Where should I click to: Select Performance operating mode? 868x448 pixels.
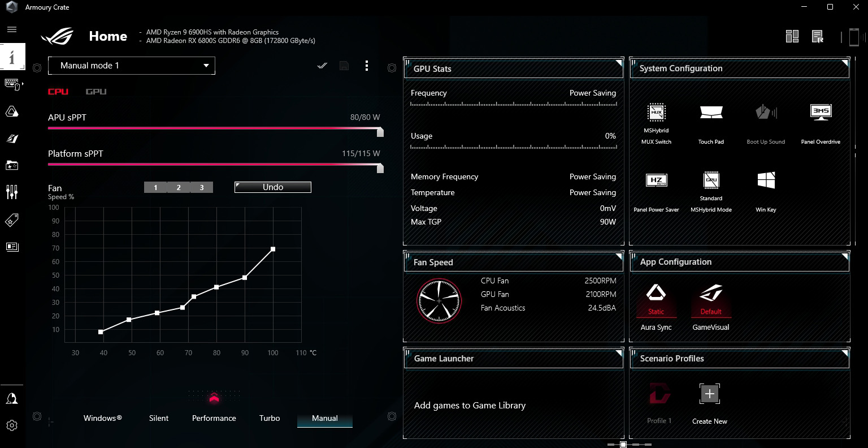pyautogui.click(x=214, y=418)
